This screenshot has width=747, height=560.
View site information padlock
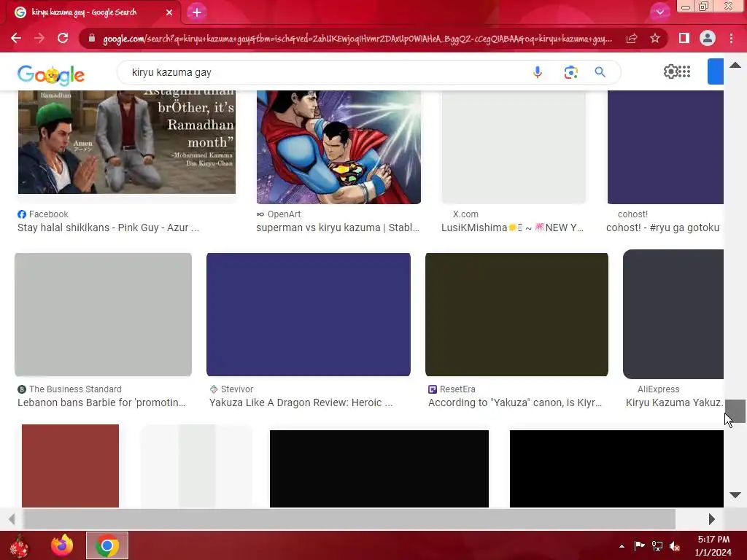click(91, 38)
